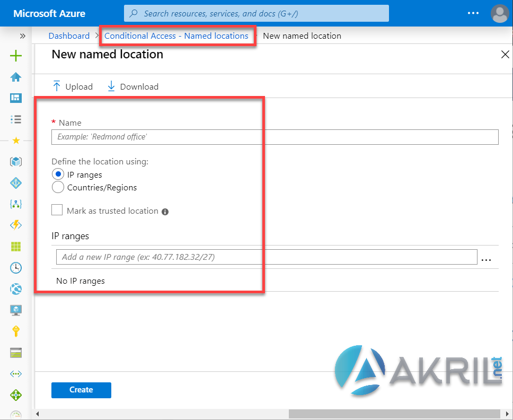
Task: Click the Create button
Action: coord(81,390)
